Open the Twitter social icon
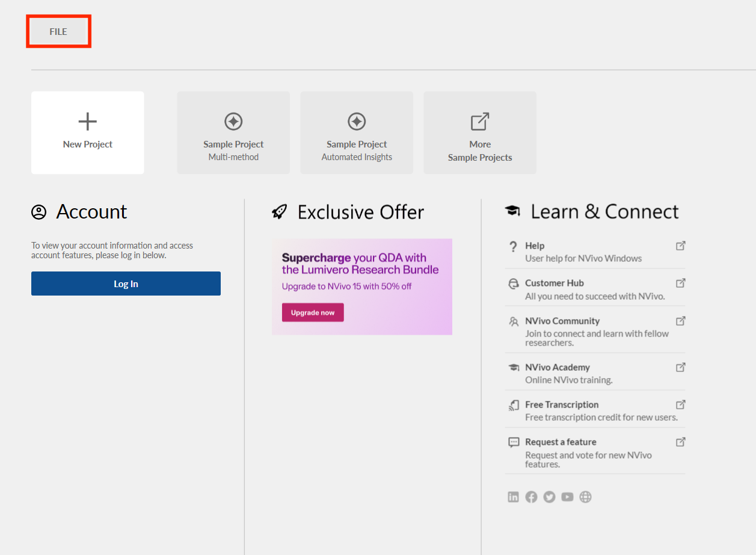Viewport: 756px width, 555px height. pyautogui.click(x=549, y=497)
